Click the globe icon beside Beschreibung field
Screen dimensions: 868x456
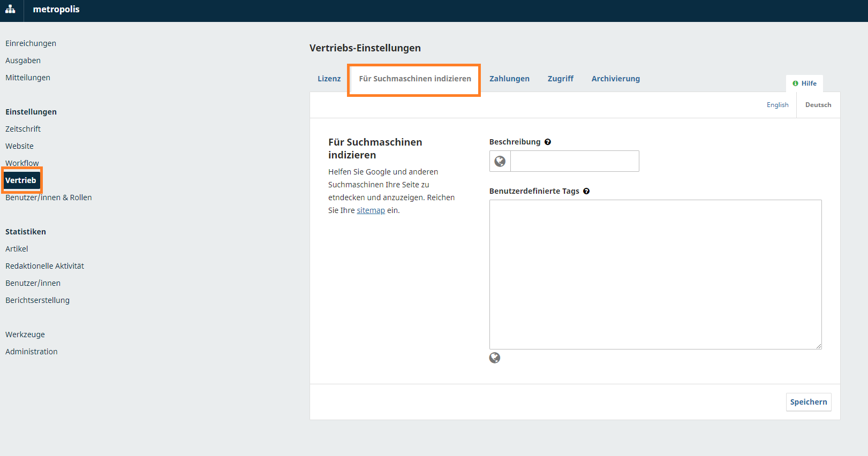click(500, 161)
